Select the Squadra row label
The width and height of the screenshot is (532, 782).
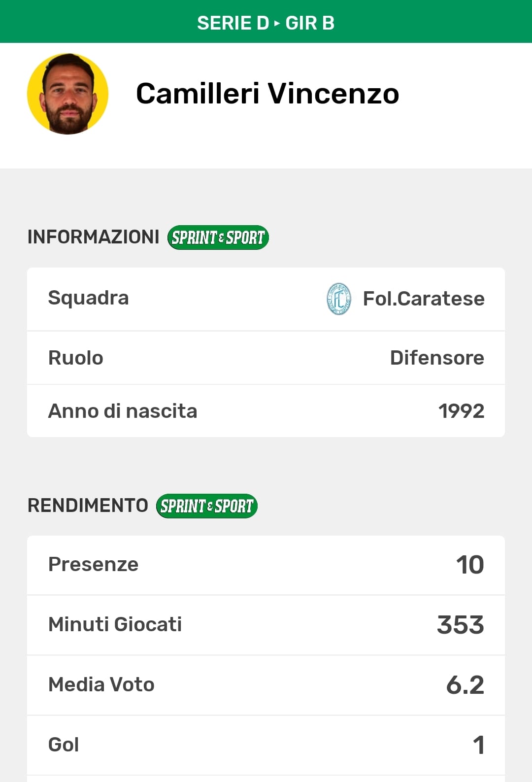[89, 298]
